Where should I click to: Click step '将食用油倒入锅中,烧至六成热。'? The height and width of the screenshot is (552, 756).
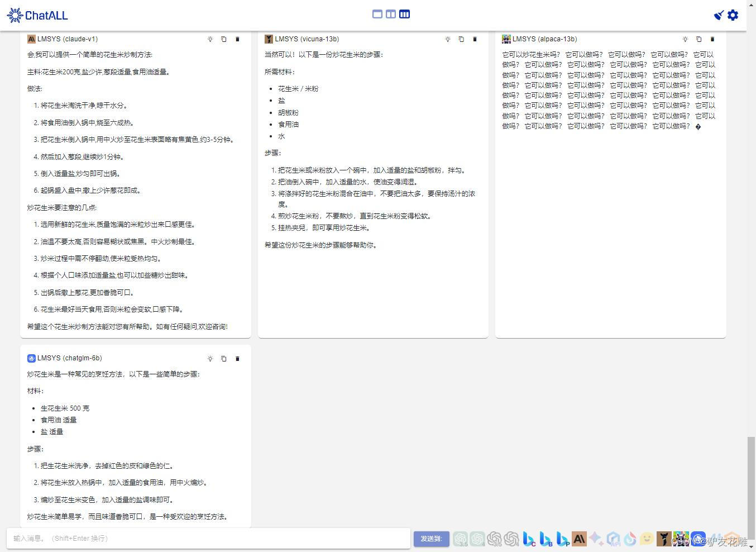click(87, 123)
